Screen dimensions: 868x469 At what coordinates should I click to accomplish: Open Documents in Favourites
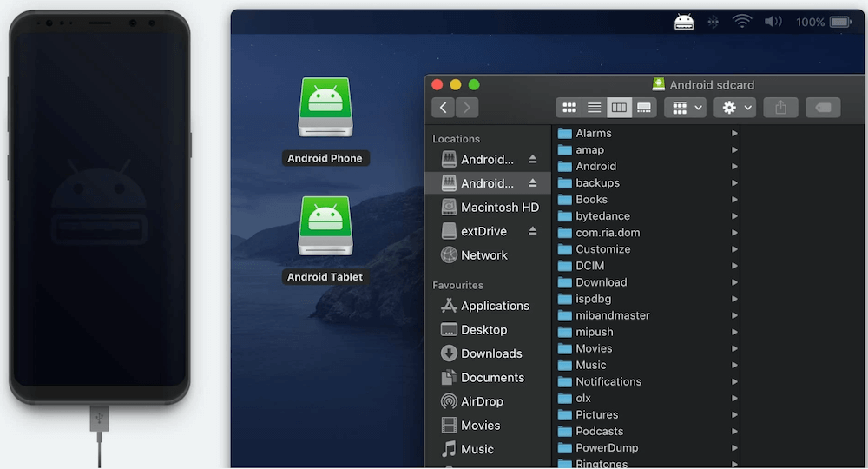tap(487, 377)
